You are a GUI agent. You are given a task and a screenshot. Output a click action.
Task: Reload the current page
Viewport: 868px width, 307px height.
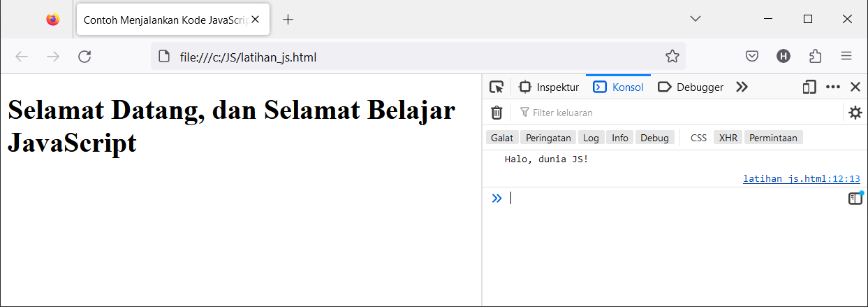point(84,57)
